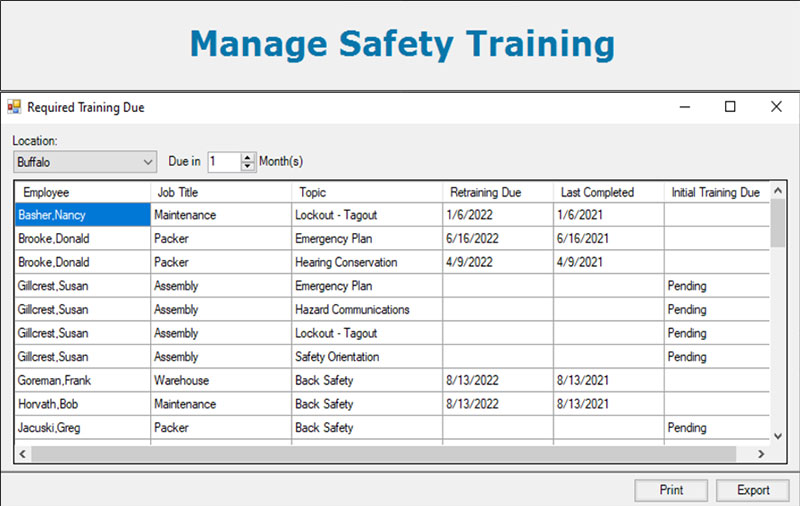The height and width of the screenshot is (506, 800).
Task: Click Packer in the Jacuski,Greg row
Action: point(221,427)
